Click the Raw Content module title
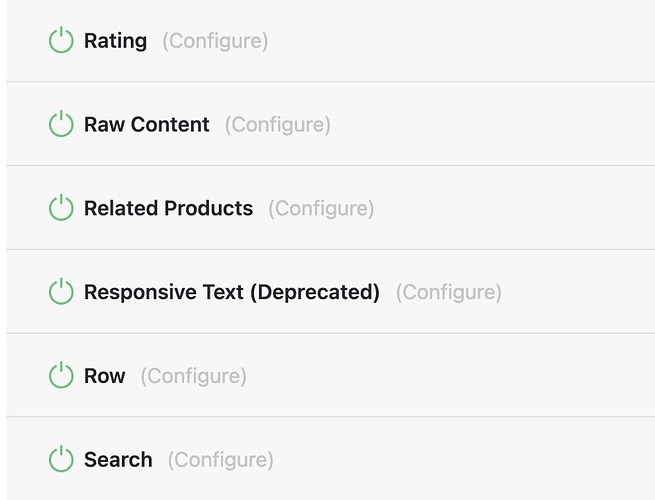 147,125
